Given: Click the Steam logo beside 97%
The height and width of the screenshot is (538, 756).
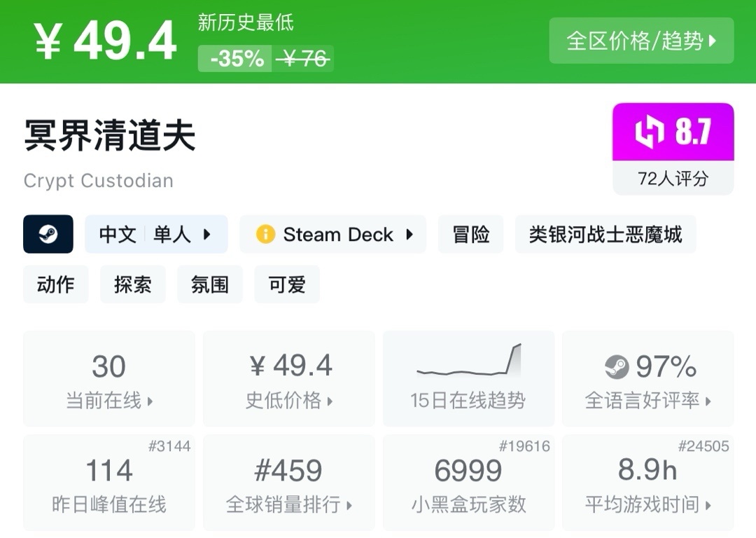Looking at the screenshot, I should (x=617, y=366).
